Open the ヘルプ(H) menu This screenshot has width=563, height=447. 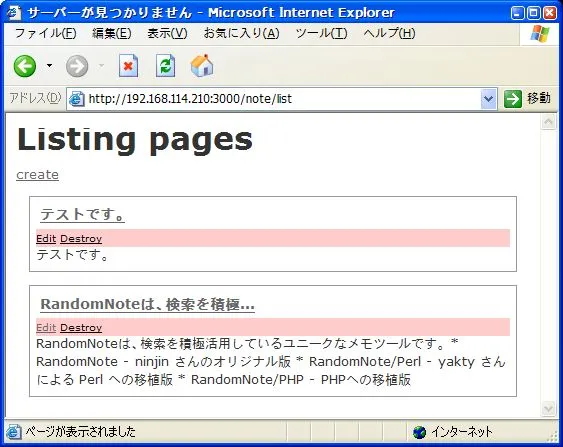tap(389, 33)
